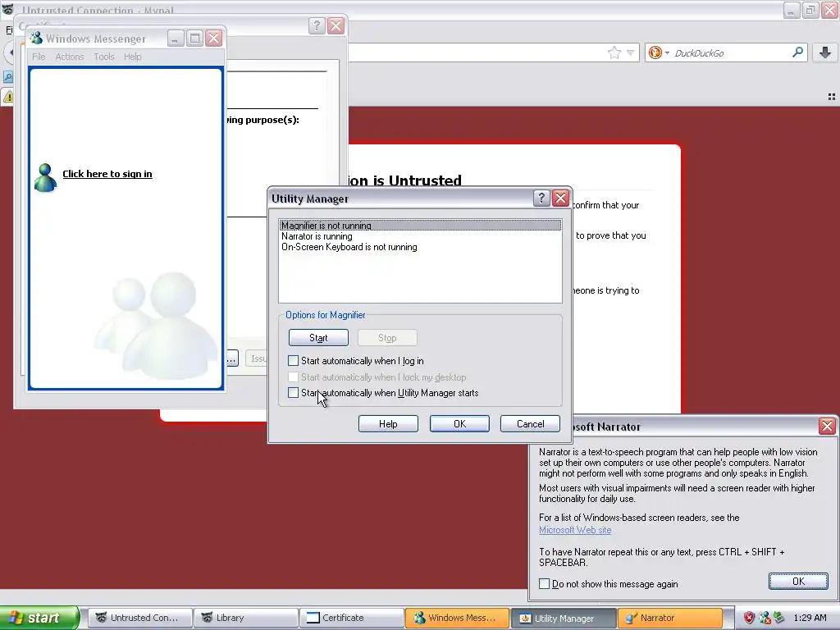Tick Do not show this message again

click(x=545, y=583)
